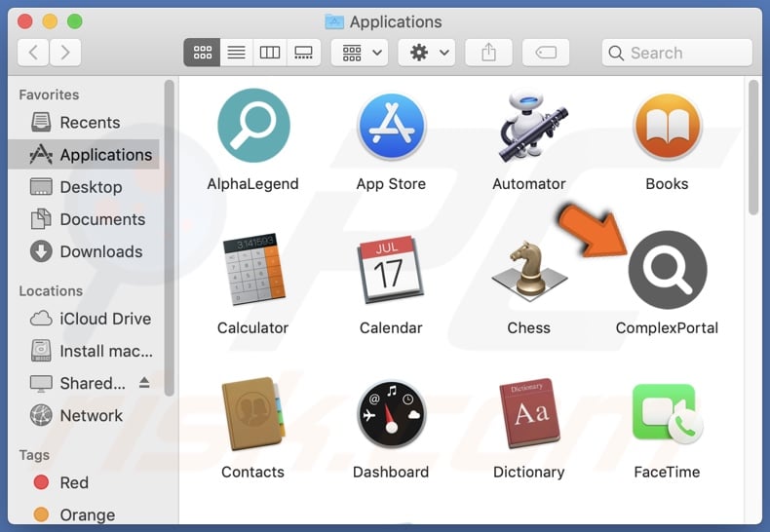Click the Edit Tags toolbar button
770x532 pixels.
tap(546, 53)
